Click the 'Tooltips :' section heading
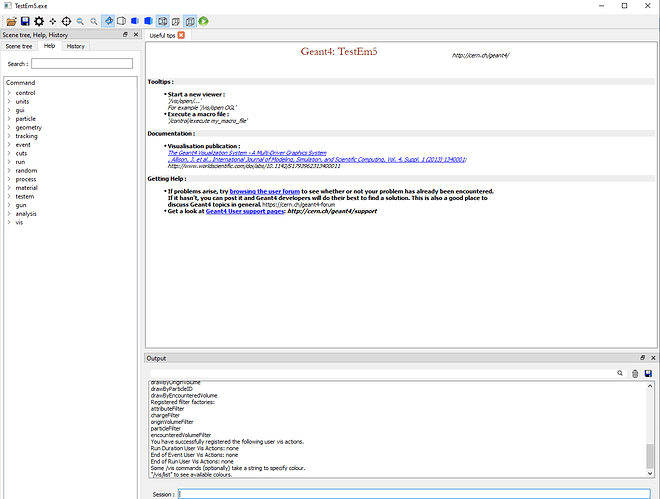Viewport: 660px width, 499px height. (160, 82)
